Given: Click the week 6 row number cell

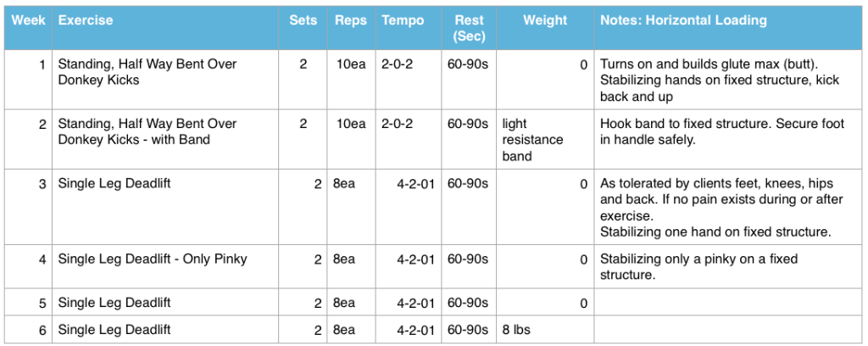Looking at the screenshot, I should coord(28,330).
